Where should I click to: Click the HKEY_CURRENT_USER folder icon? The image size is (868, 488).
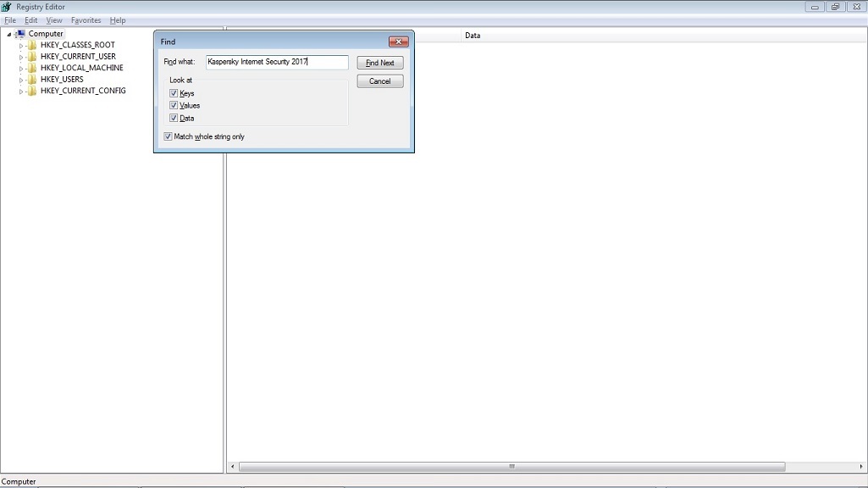tap(32, 57)
